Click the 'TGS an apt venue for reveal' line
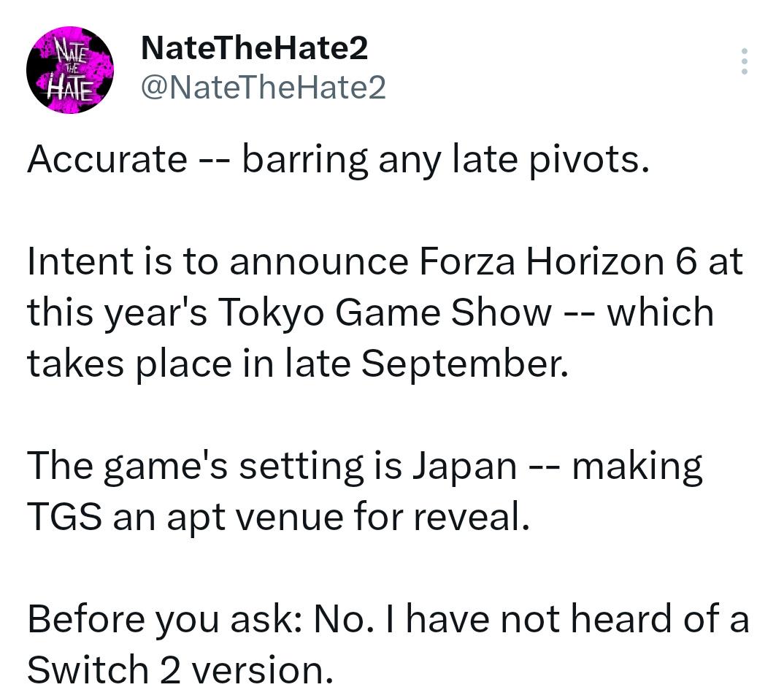 (279, 516)
